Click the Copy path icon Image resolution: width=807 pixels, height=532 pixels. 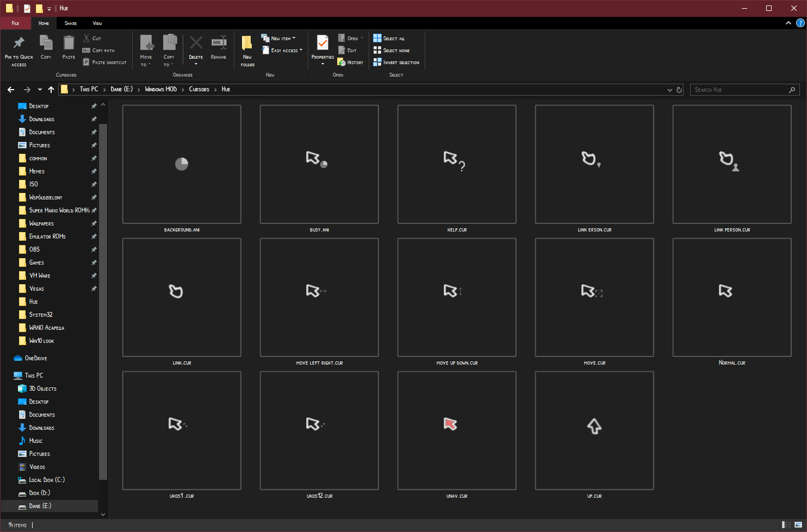coord(86,50)
